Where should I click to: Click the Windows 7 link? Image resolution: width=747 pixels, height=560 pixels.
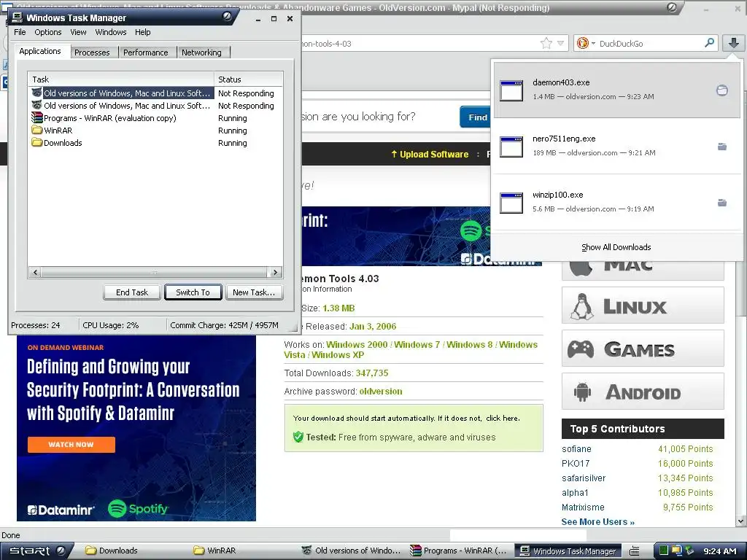[417, 344]
